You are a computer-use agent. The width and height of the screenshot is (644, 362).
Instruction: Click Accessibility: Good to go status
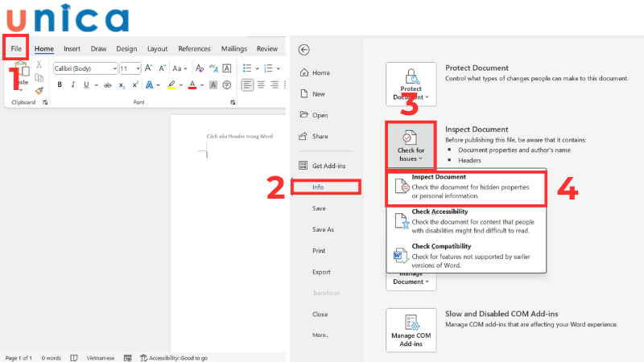point(174,358)
